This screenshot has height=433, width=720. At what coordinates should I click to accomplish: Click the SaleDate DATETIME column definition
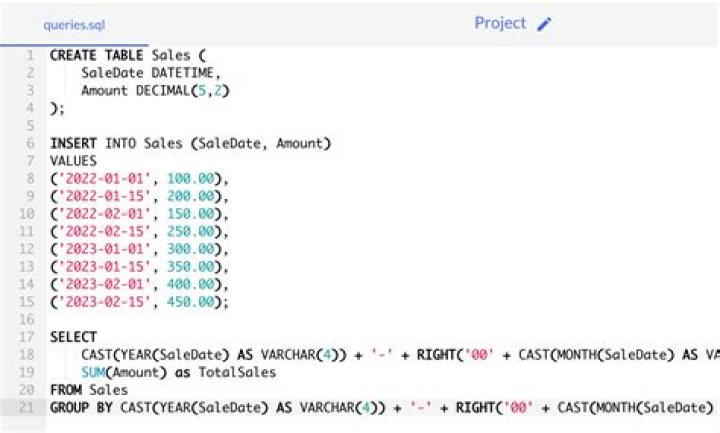pos(136,73)
